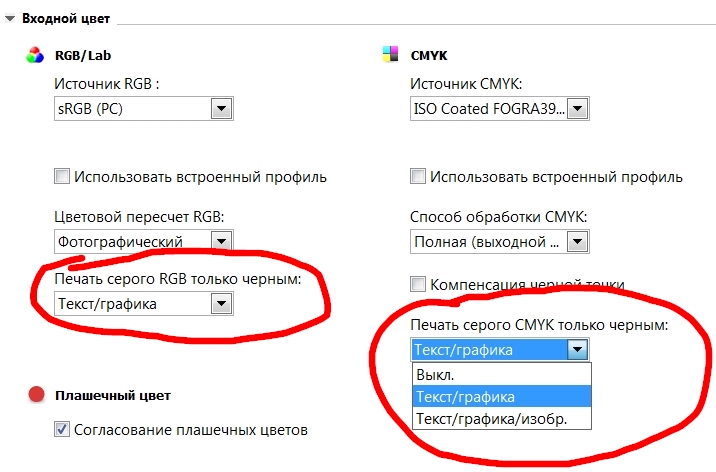Close the open CMYK gray printing dropdown

[x=576, y=349]
